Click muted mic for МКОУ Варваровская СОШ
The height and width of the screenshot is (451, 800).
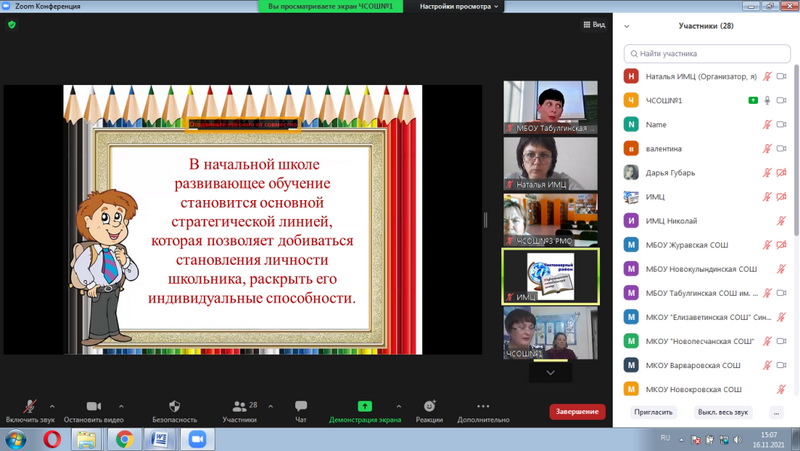pos(767,365)
